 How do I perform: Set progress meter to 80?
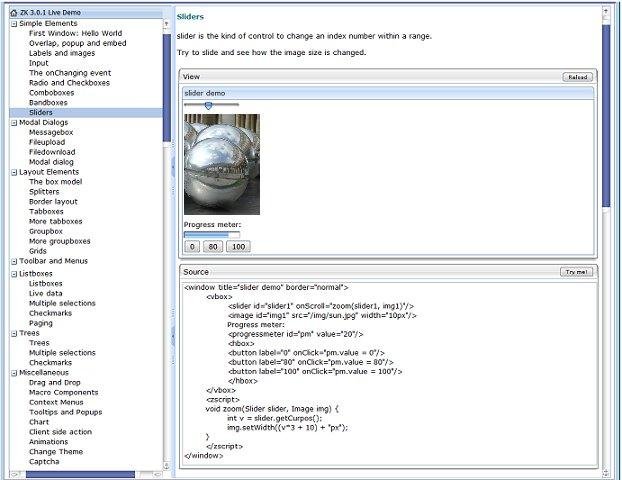click(x=213, y=247)
